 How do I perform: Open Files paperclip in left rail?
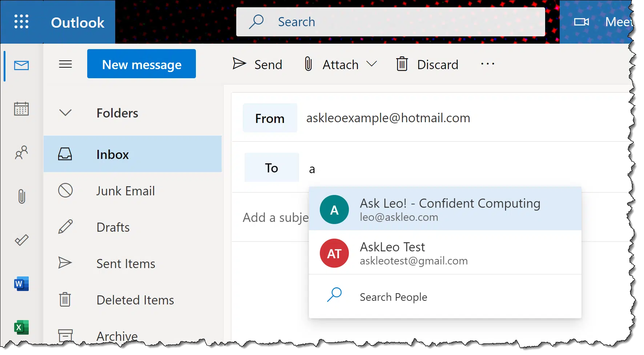(x=22, y=196)
